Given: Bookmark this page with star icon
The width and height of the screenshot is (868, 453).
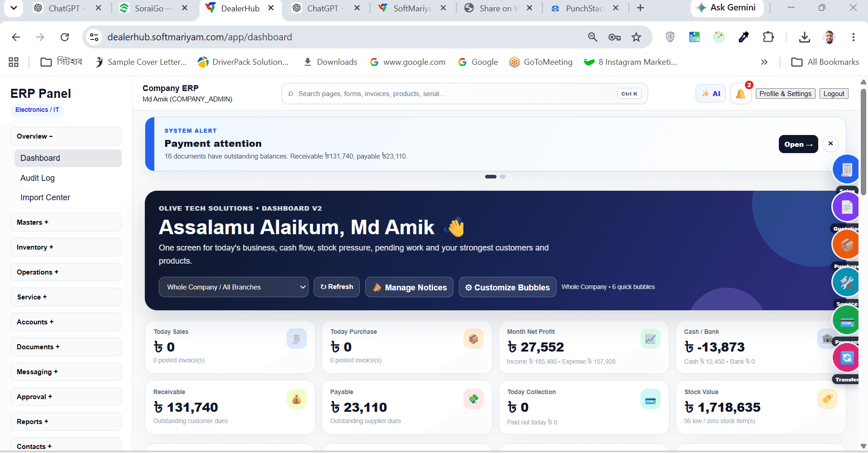Looking at the screenshot, I should pos(636,37).
